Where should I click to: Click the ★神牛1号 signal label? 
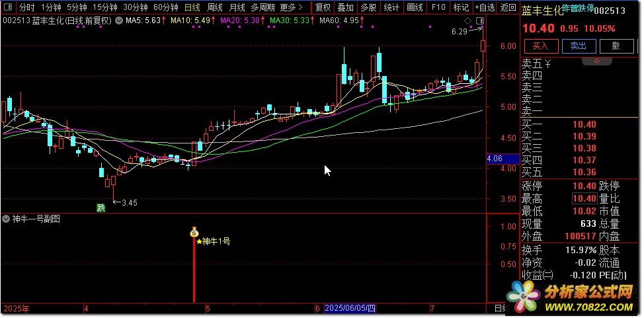click(213, 241)
